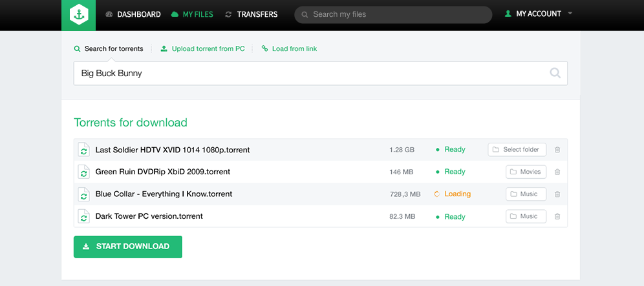644x286 pixels.
Task: Click the anchor logo home icon
Action: (x=78, y=15)
